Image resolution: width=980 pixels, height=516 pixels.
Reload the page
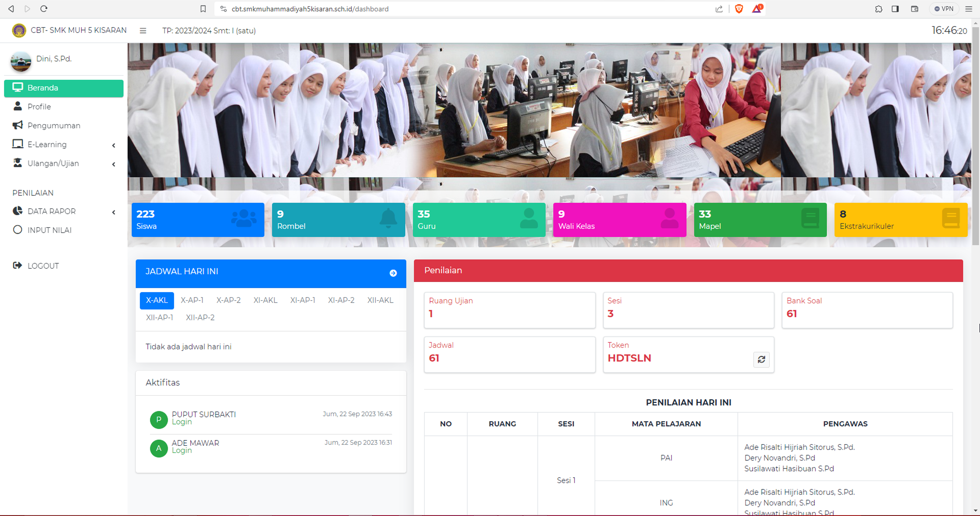[x=44, y=9]
